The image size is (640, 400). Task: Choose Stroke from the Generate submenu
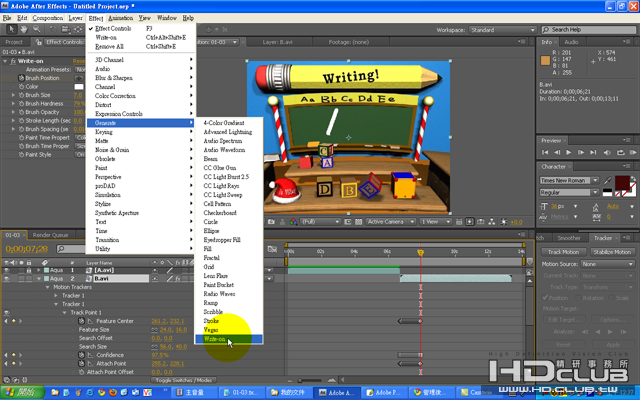211,321
